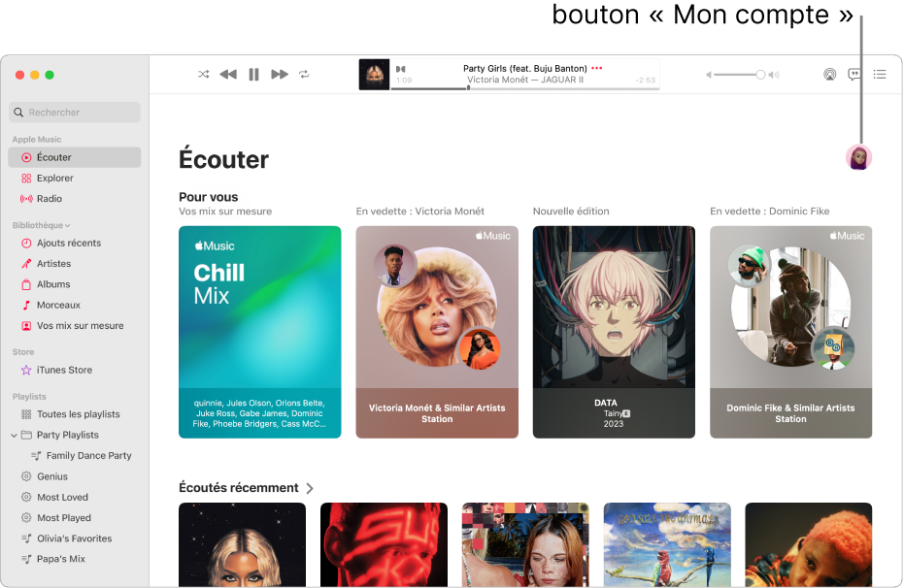The height and width of the screenshot is (588, 904).
Task: Go to previous track
Action: click(x=228, y=75)
